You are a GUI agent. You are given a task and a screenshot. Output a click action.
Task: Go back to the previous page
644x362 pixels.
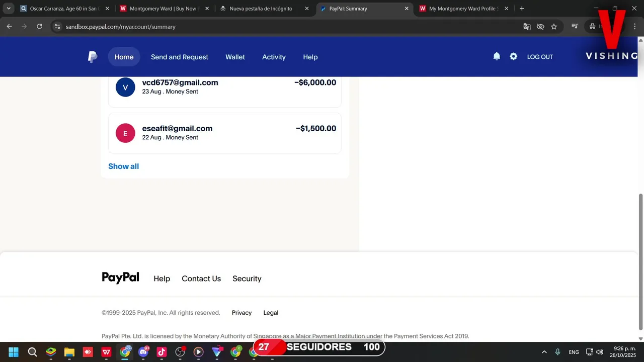tap(9, 27)
